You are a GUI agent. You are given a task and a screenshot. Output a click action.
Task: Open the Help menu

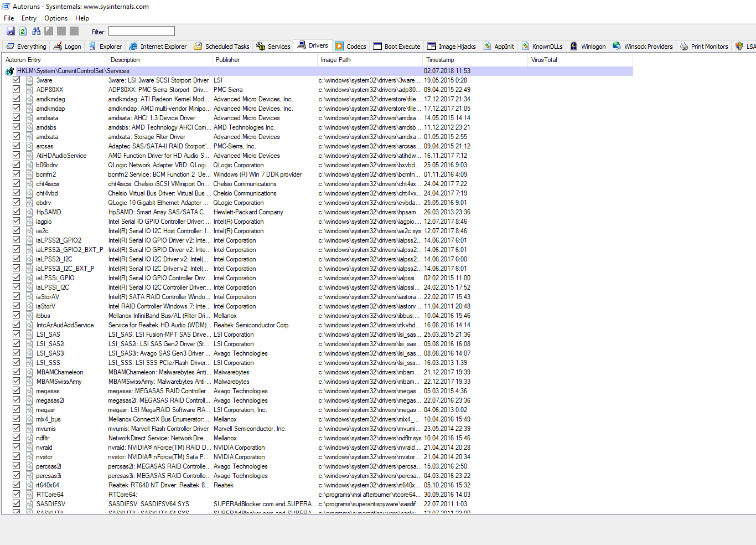point(82,18)
